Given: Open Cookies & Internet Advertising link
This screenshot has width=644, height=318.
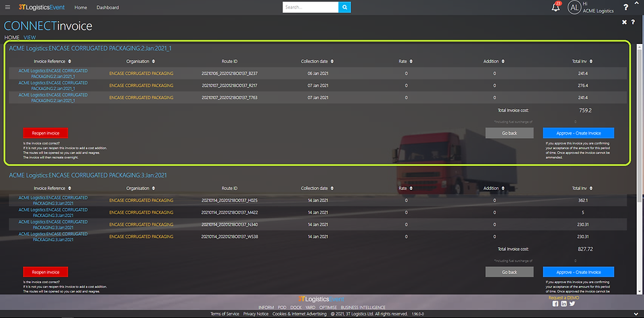Looking at the screenshot, I should [x=300, y=314].
